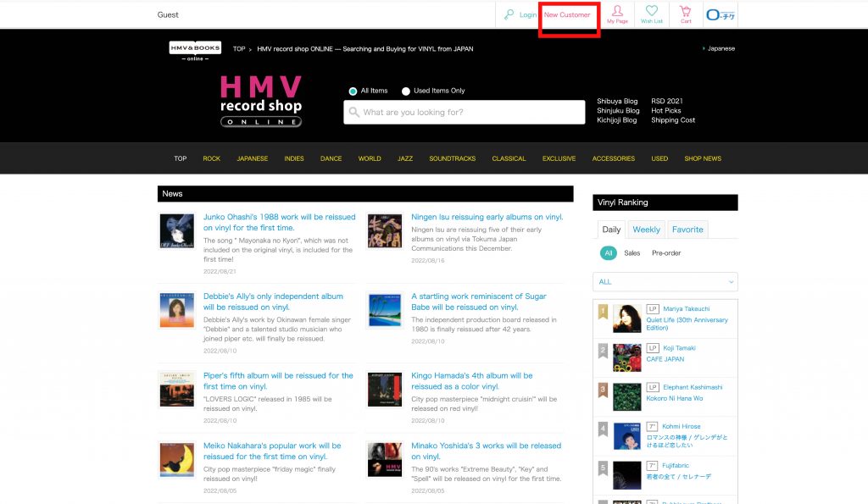Click the Lawson Ticket logo icon
This screenshot has height=504, width=868.
721,14
